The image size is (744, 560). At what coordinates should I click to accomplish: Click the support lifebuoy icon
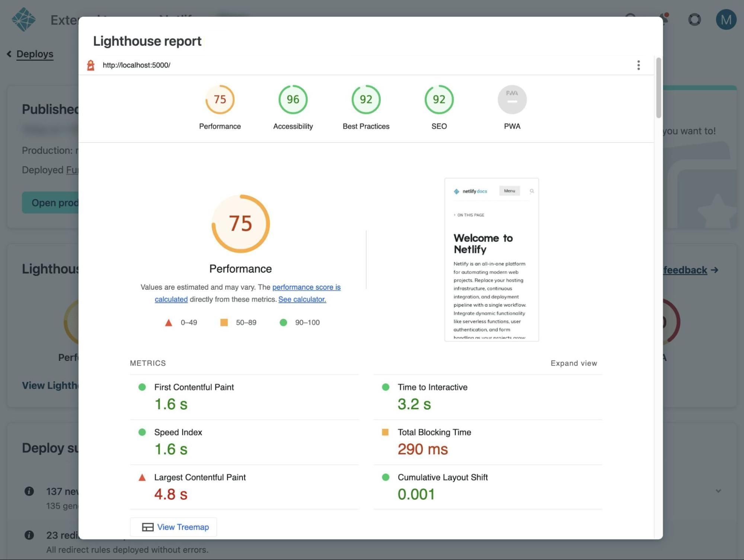694,19
